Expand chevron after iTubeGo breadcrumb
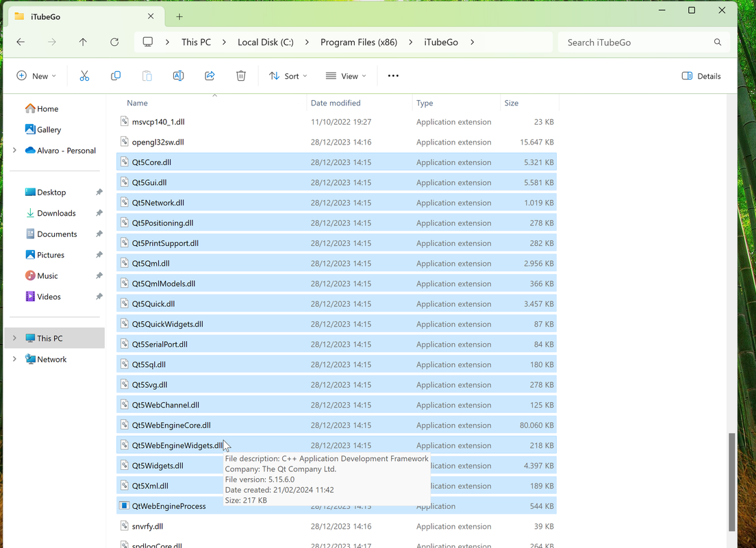This screenshot has width=756, height=548. coord(472,42)
